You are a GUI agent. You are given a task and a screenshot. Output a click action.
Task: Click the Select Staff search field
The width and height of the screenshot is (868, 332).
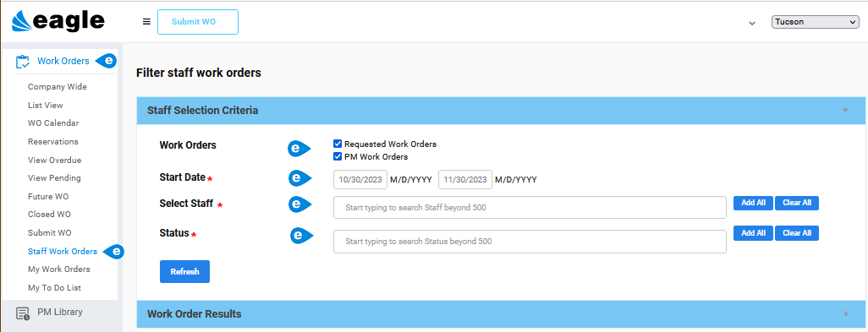tap(530, 208)
